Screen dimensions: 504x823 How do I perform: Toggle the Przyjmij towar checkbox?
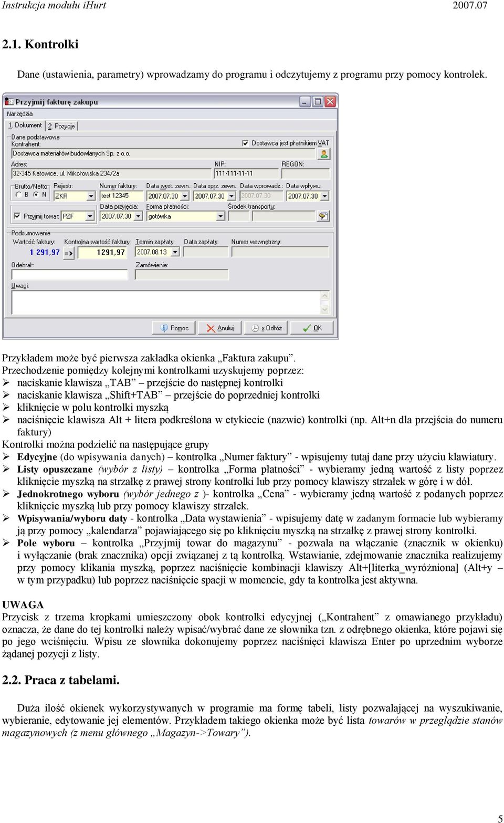(x=17, y=216)
